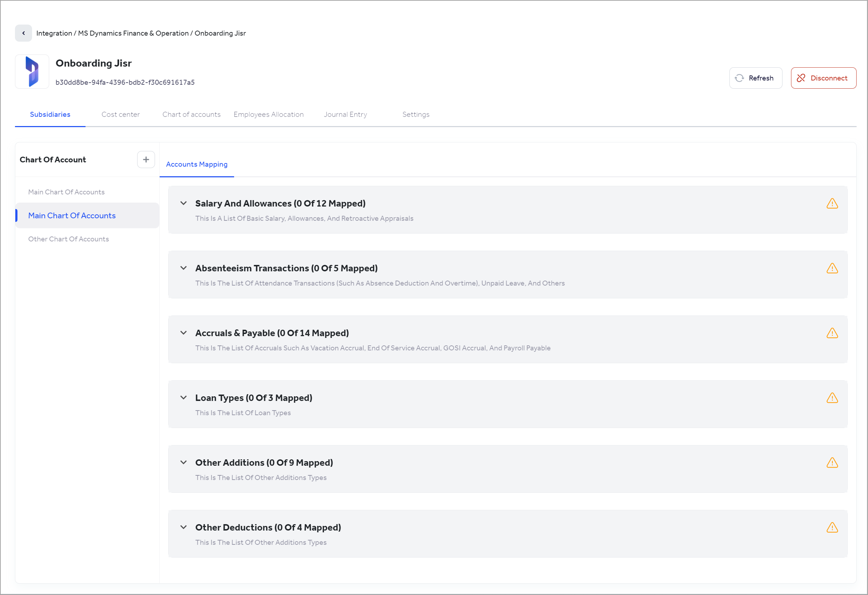Select Other Chart Of Accounts in sidebar
Image resolution: width=868 pixels, height=595 pixels.
[x=68, y=239]
